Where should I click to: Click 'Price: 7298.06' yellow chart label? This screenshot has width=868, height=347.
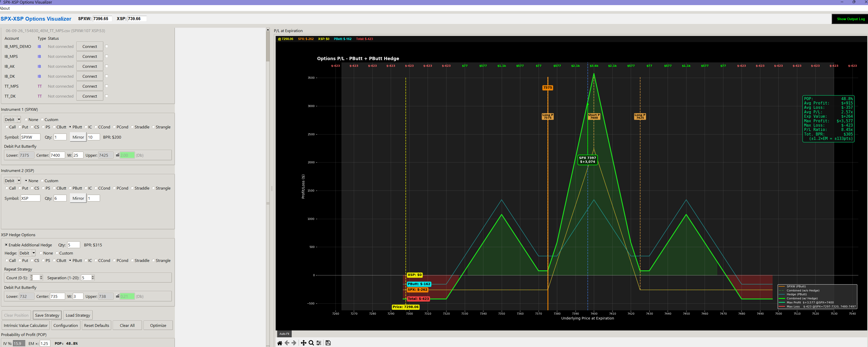click(406, 307)
